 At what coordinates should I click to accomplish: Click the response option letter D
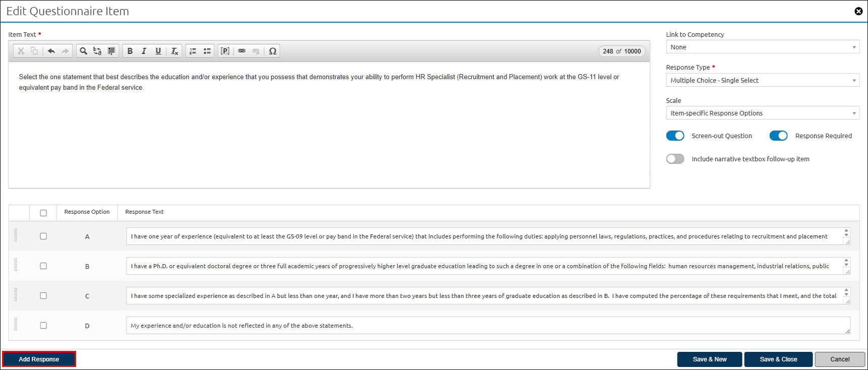87,326
